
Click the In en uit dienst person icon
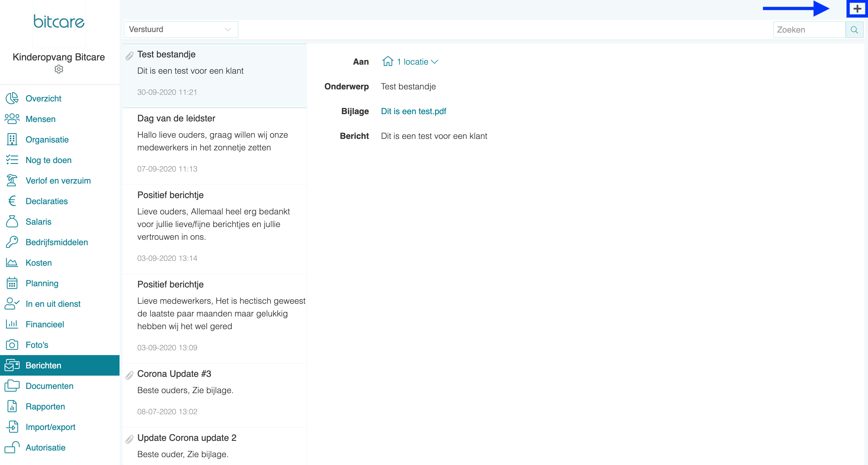point(12,304)
